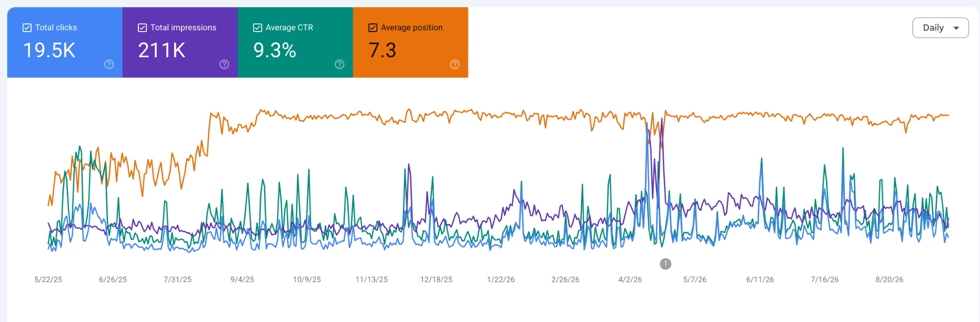Click the 7/31/25 date axis label
Image resolution: width=980 pixels, height=322 pixels.
(178, 279)
